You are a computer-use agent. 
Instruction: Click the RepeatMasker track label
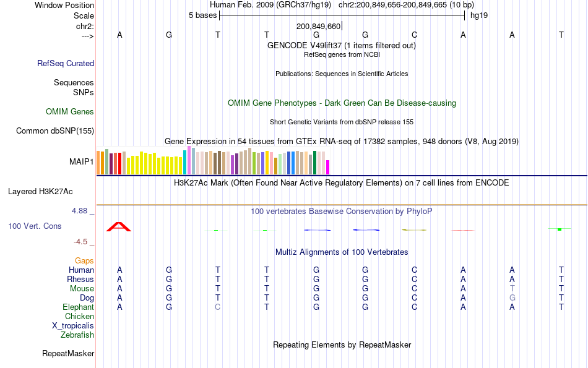tap(68, 353)
